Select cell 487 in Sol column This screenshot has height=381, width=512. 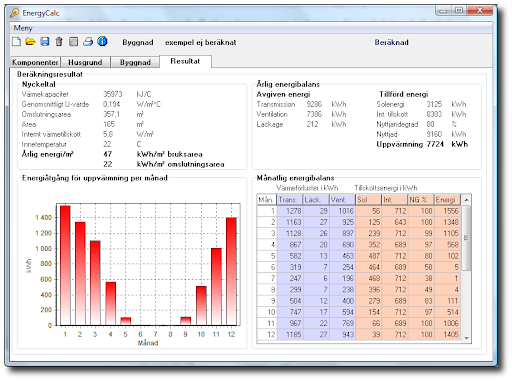tap(368, 256)
